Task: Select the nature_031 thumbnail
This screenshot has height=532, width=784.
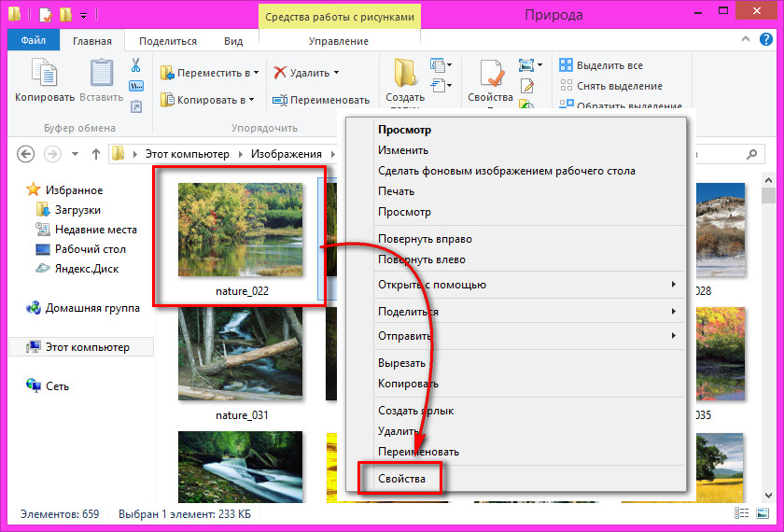Action: point(241,354)
